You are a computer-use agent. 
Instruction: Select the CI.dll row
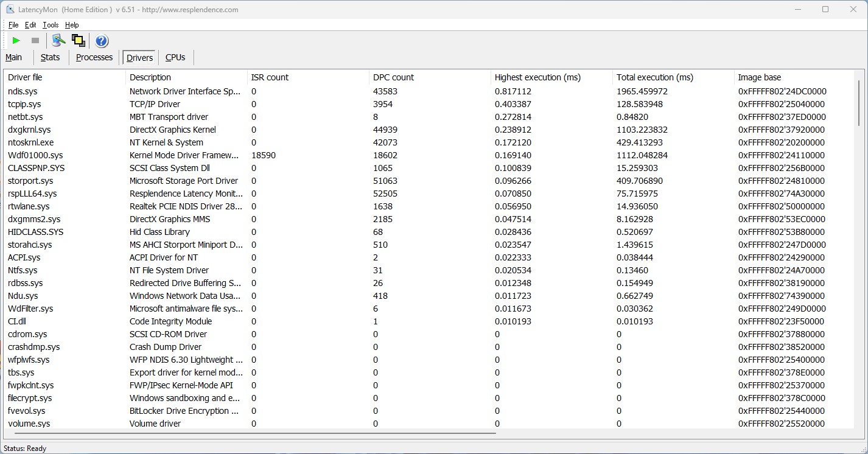pyautogui.click(x=429, y=321)
